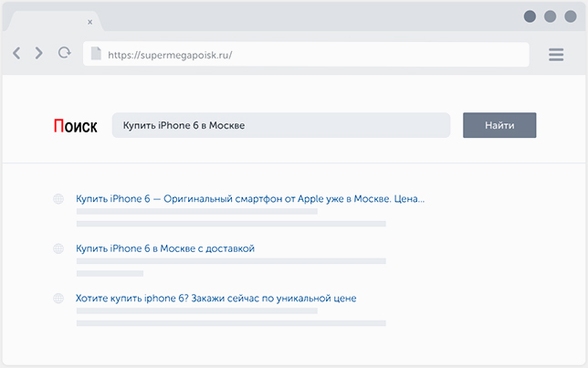Close the current browser tab
The width and height of the screenshot is (588, 368).
pos(90,22)
